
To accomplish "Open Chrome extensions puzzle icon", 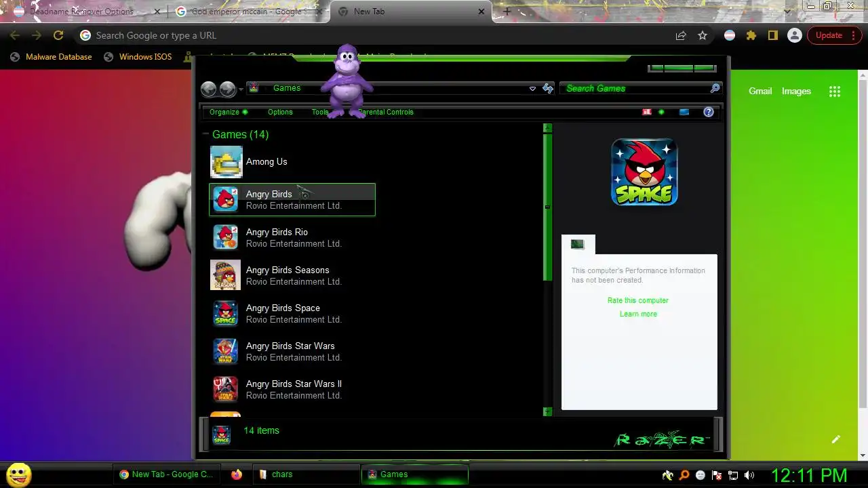I will coord(751,35).
